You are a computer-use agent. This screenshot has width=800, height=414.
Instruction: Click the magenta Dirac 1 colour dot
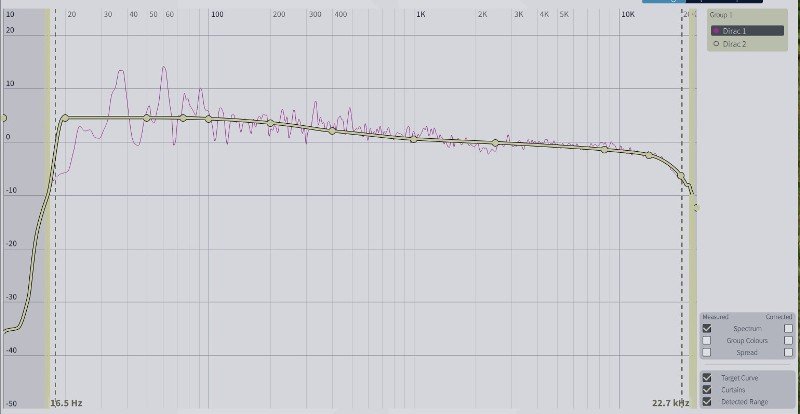716,31
